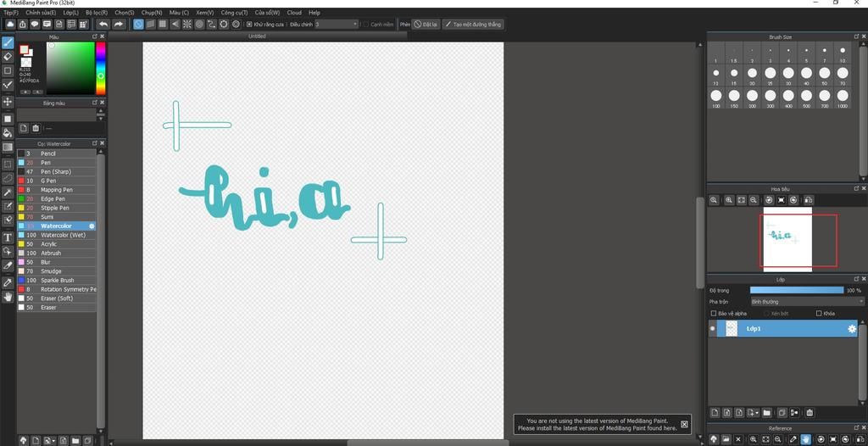Open the Công cụ(T) menu

click(x=234, y=12)
